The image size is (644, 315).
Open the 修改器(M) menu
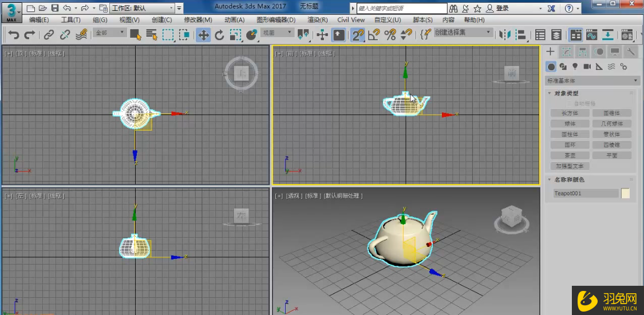(198, 19)
